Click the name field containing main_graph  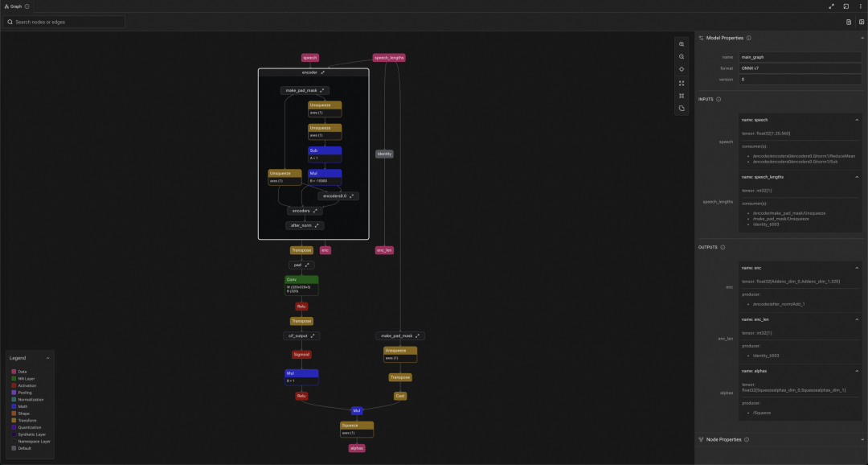tap(800, 57)
